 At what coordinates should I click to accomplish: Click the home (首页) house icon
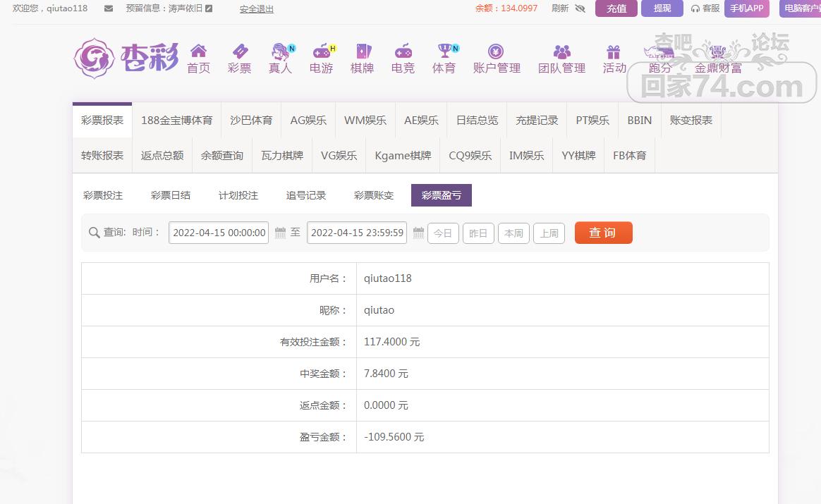coord(198,51)
